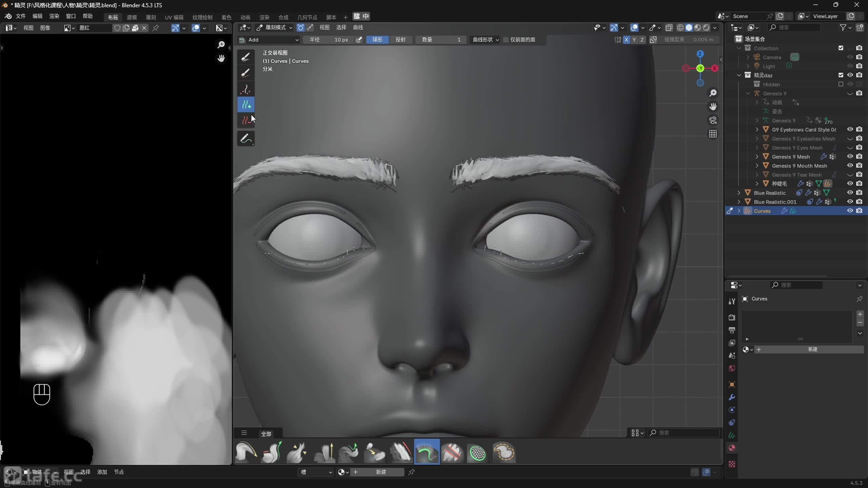Open the Material properties tab icon
This screenshot has height=488, width=868.
click(732, 448)
